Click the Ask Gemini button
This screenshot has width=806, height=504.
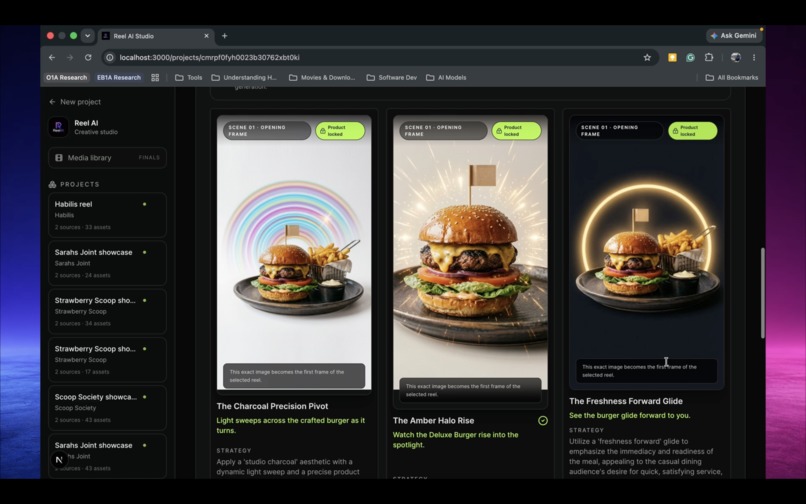pyautogui.click(x=734, y=35)
